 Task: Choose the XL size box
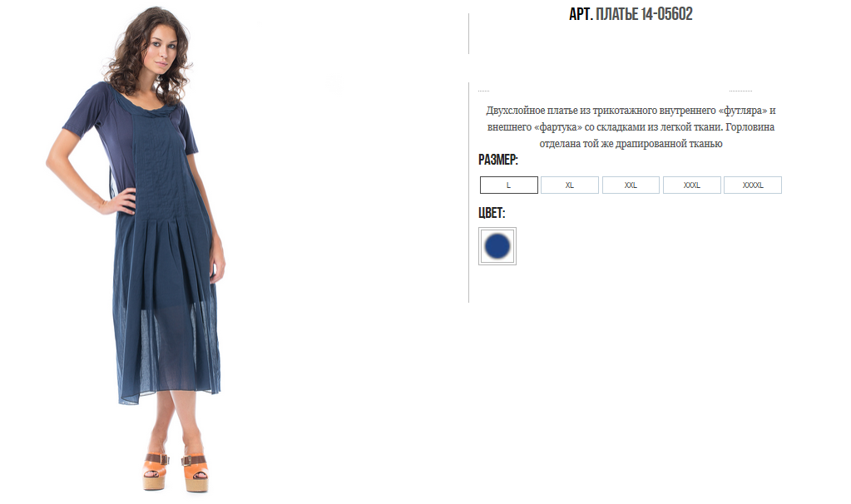pyautogui.click(x=569, y=185)
